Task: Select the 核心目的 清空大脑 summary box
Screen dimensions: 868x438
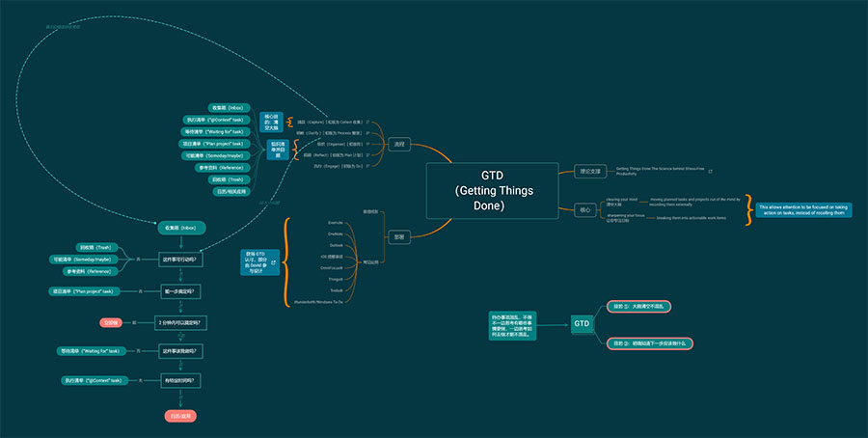Action: point(271,123)
